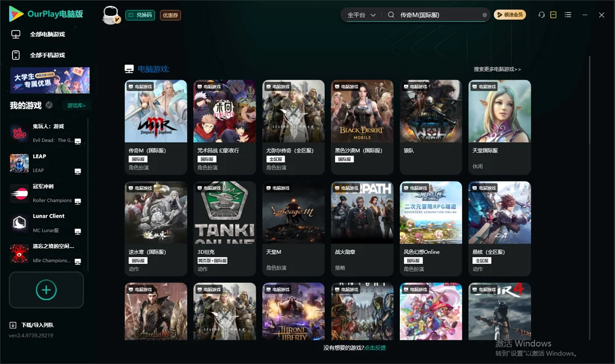Viewport: 615px width, 364px height.
Task: Open the coupons (优惠券) button
Action: (170, 15)
